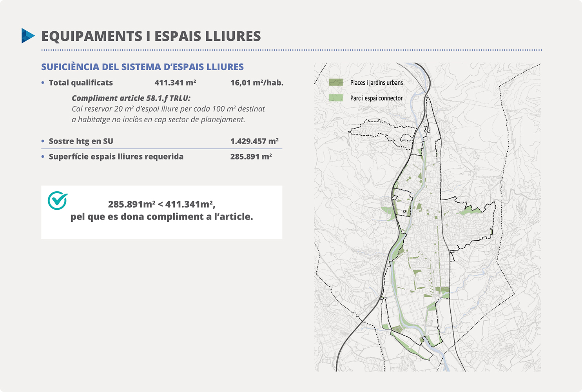The height and width of the screenshot is (392, 582).
Task: Click the Sostre htg en SU label
Action: pos(81,141)
